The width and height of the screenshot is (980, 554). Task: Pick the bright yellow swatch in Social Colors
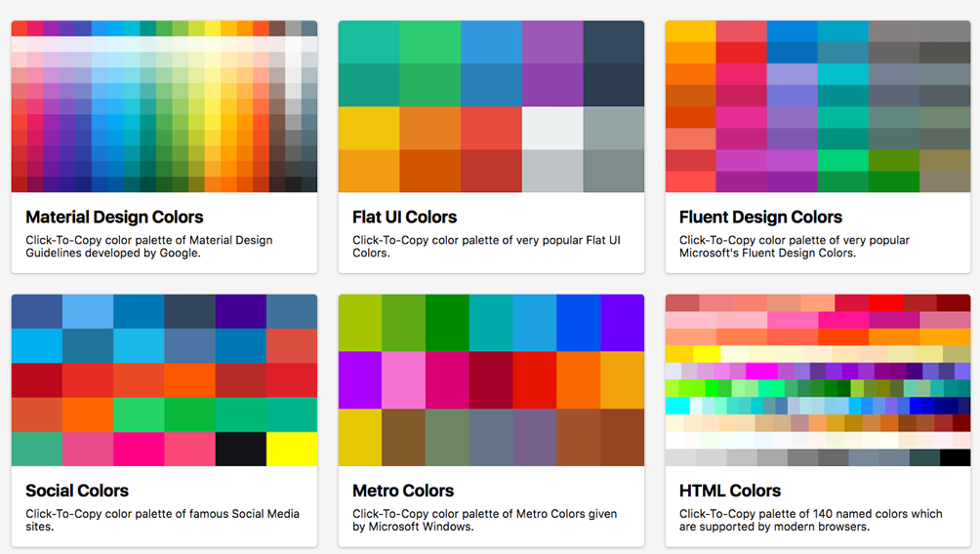tap(292, 449)
